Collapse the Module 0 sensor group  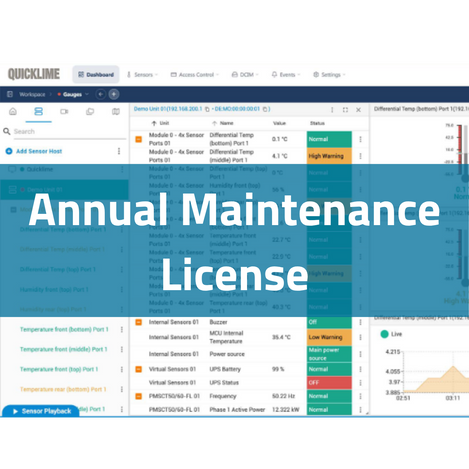pos(139,139)
